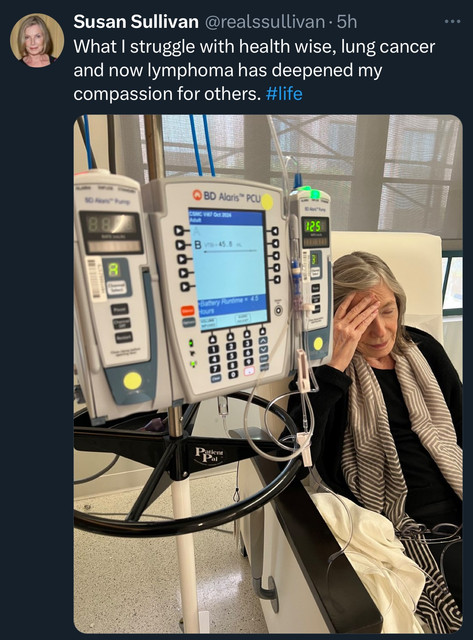Click the Battery Runtime bar on PCU screen
473x640 pixels.
pos(231,307)
